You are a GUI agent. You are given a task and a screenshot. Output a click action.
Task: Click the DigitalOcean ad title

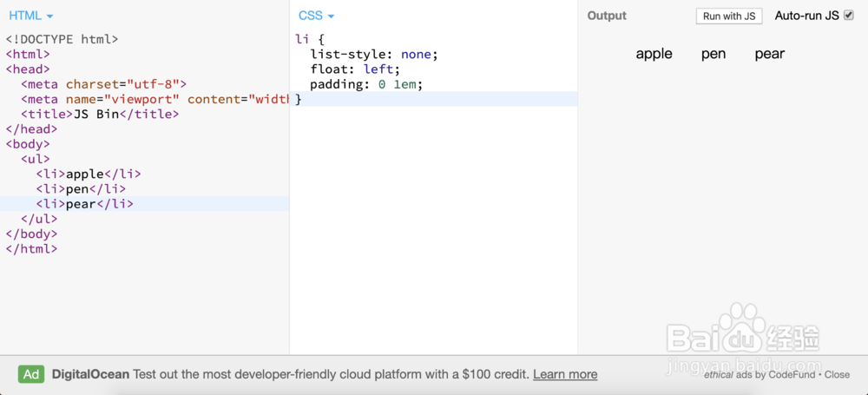[x=90, y=374]
